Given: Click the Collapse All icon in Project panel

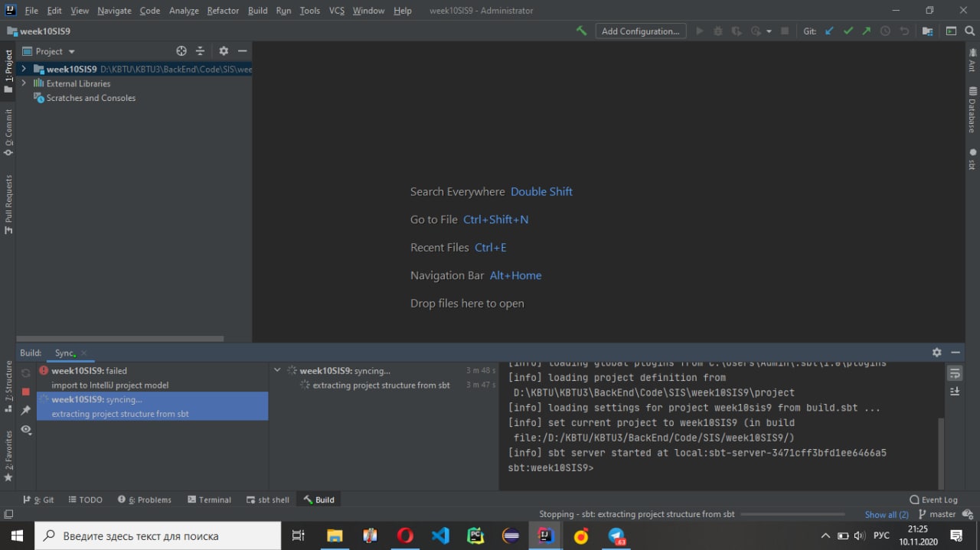Looking at the screenshot, I should pyautogui.click(x=200, y=51).
